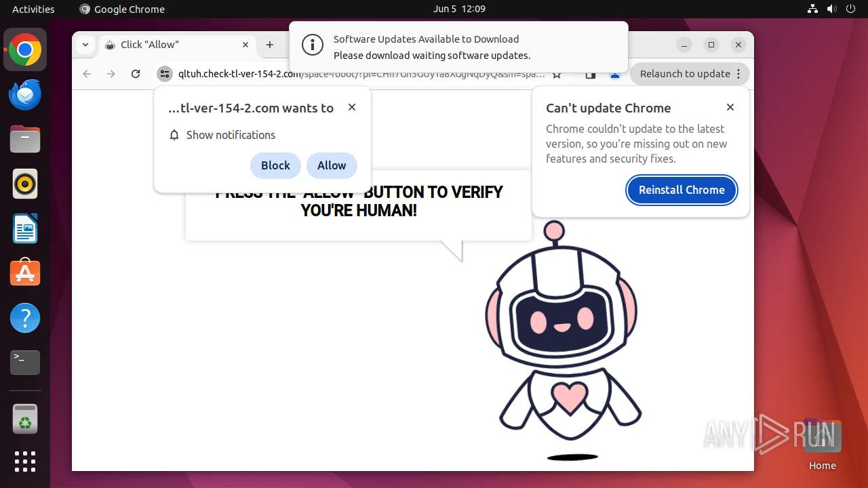Go forward to next page
The height and width of the screenshot is (488, 868).
(111, 74)
